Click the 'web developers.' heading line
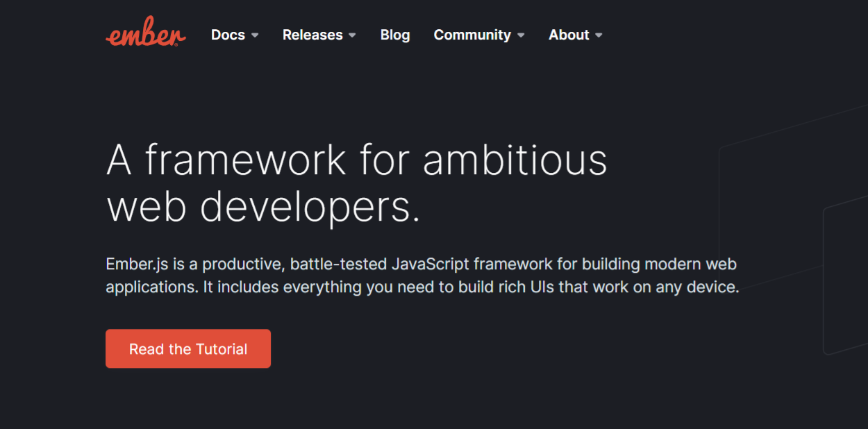The height and width of the screenshot is (429, 868). (x=263, y=207)
